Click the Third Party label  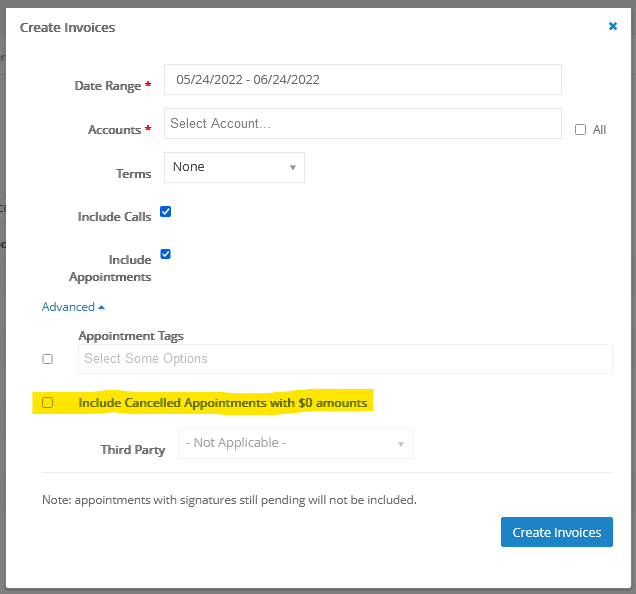tap(133, 450)
